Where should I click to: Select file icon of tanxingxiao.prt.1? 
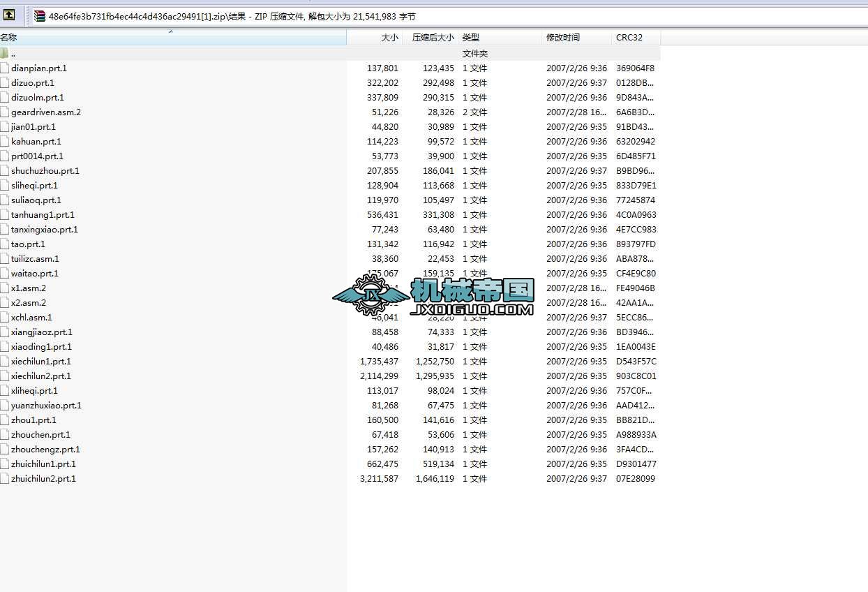point(5,230)
